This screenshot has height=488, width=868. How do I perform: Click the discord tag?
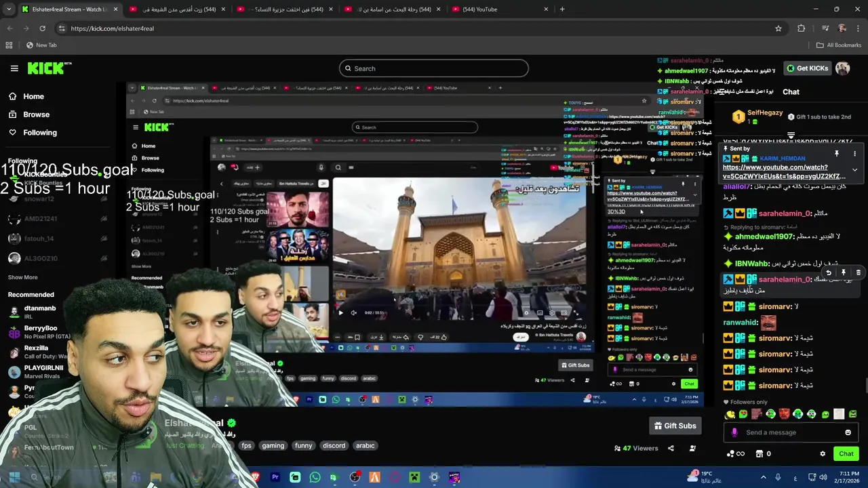coord(334,446)
